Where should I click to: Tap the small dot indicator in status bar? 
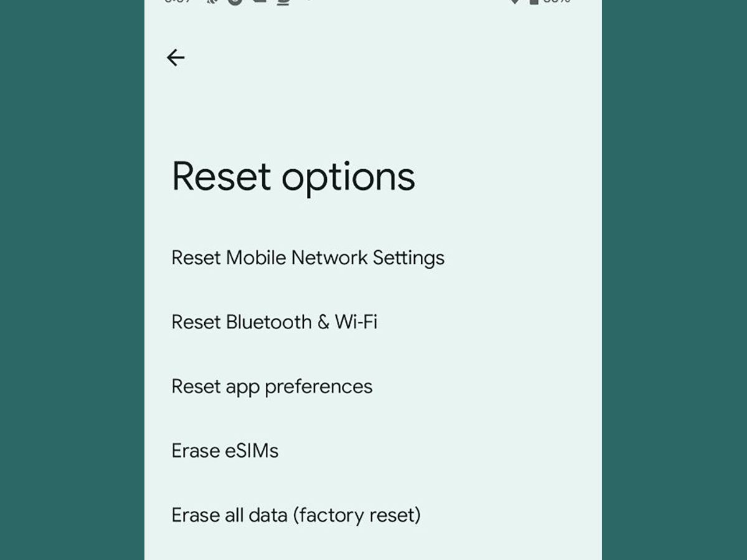point(308,2)
